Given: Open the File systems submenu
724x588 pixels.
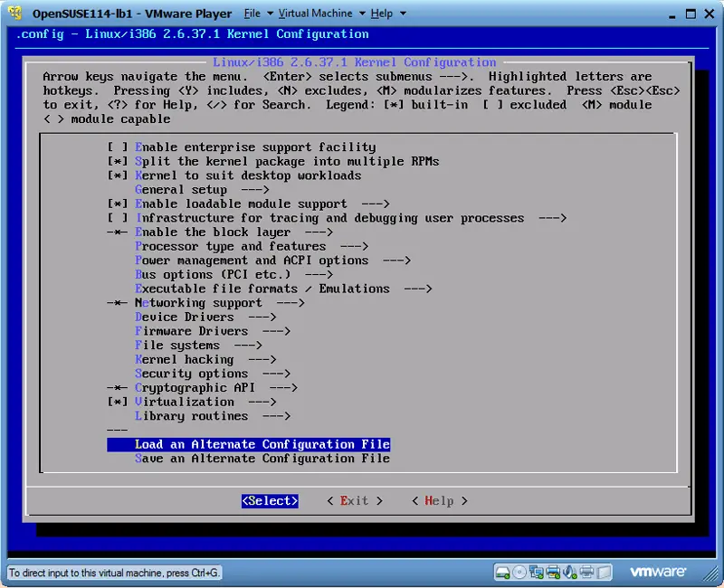Looking at the screenshot, I should pyautogui.click(x=198, y=346).
